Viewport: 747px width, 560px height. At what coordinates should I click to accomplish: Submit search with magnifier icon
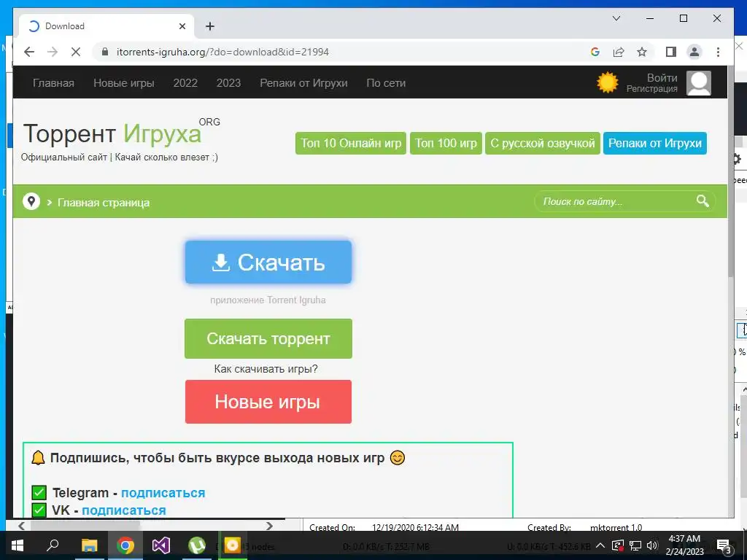[703, 201]
